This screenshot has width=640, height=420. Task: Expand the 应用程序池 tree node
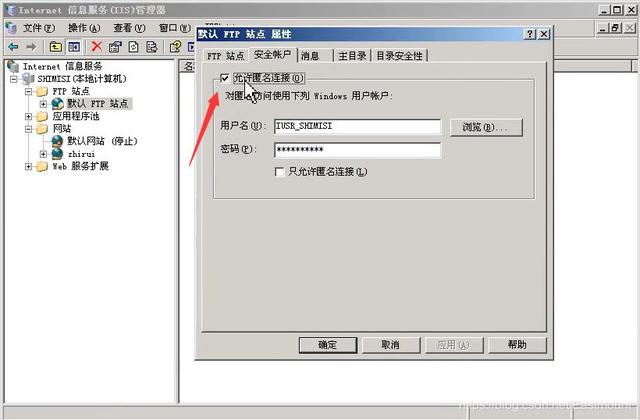click(x=29, y=116)
